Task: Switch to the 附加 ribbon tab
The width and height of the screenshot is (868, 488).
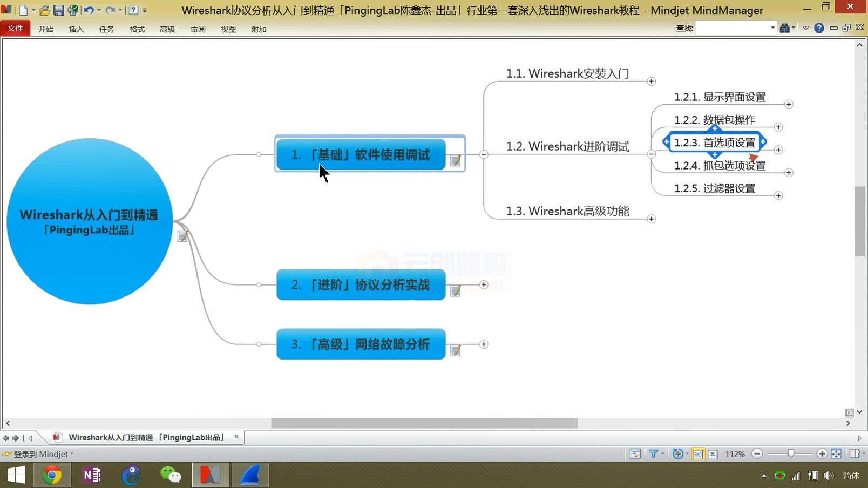Action: pyautogui.click(x=259, y=29)
